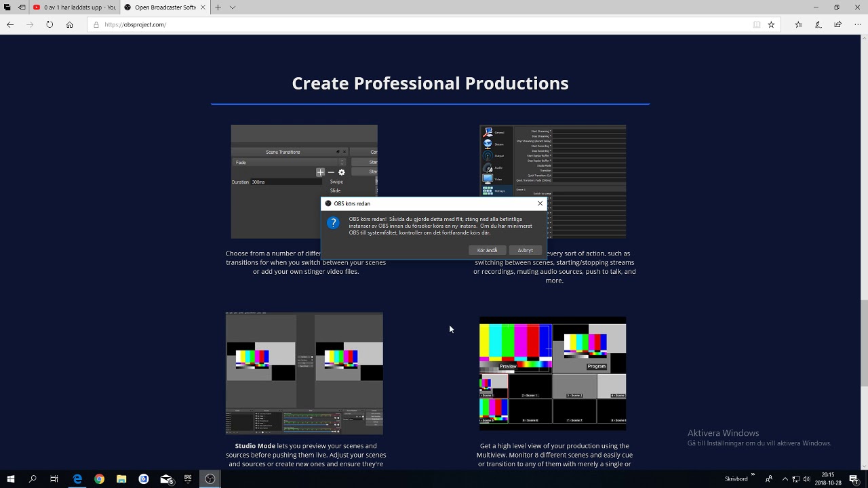The width and height of the screenshot is (868, 488).
Task: Open the Studio Mode screenshot thumbnail
Action: [304, 373]
